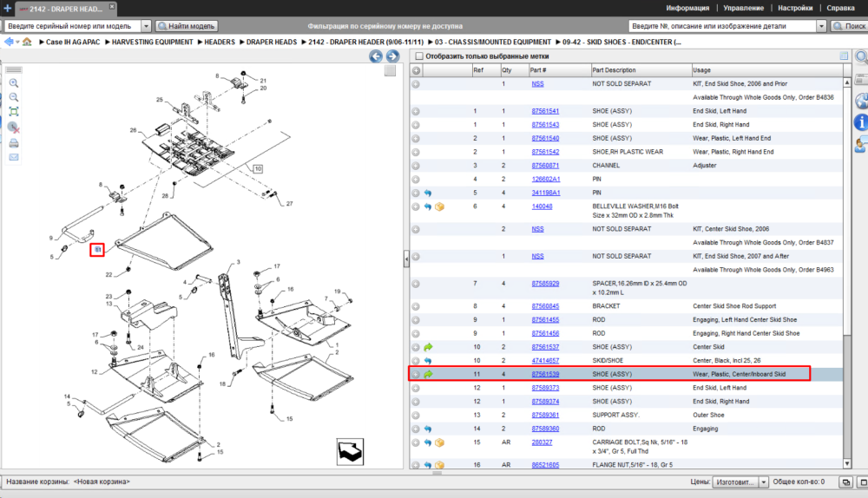Open the Home icon in breadcrumb

tap(27, 42)
